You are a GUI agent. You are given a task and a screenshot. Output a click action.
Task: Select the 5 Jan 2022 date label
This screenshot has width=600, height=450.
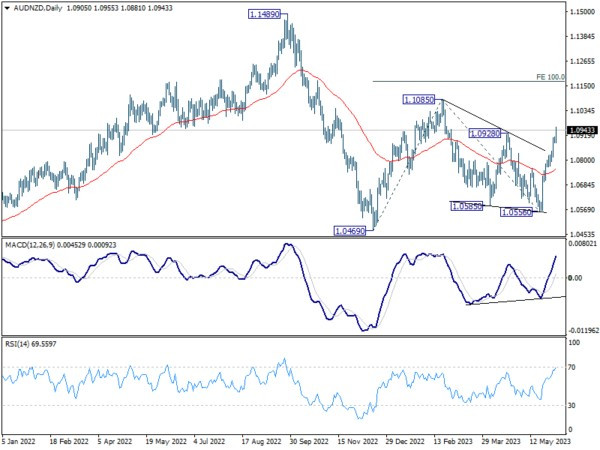pyautogui.click(x=18, y=441)
